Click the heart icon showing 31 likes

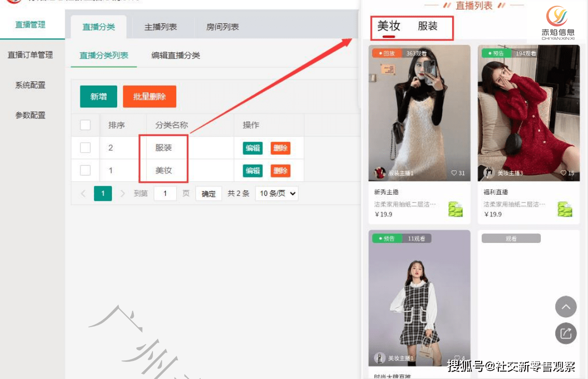tap(454, 173)
